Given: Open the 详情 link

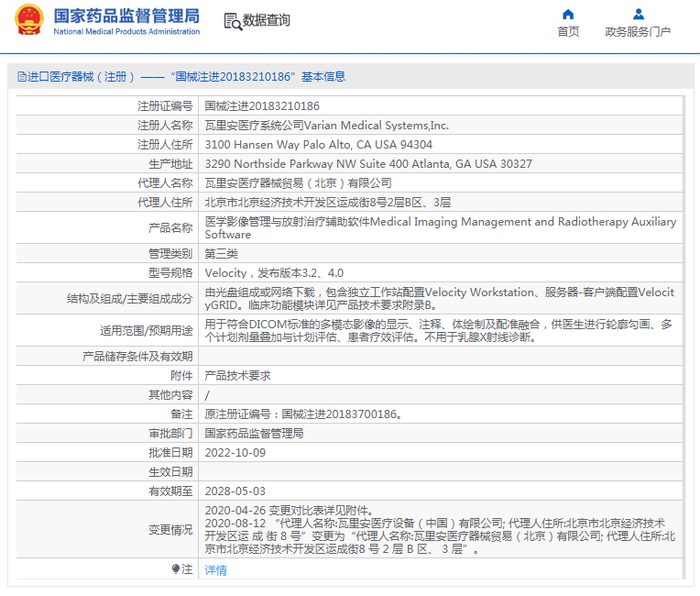Looking at the screenshot, I should point(215,569).
